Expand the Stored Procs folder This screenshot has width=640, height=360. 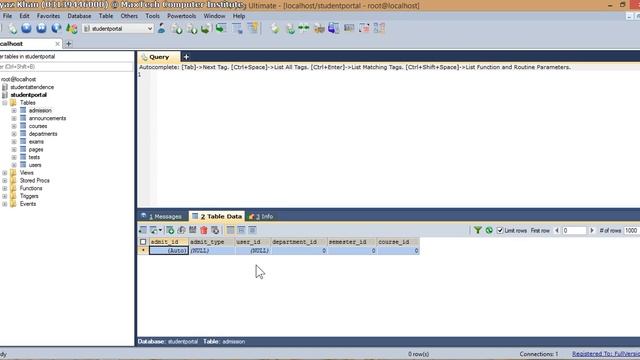(4, 180)
